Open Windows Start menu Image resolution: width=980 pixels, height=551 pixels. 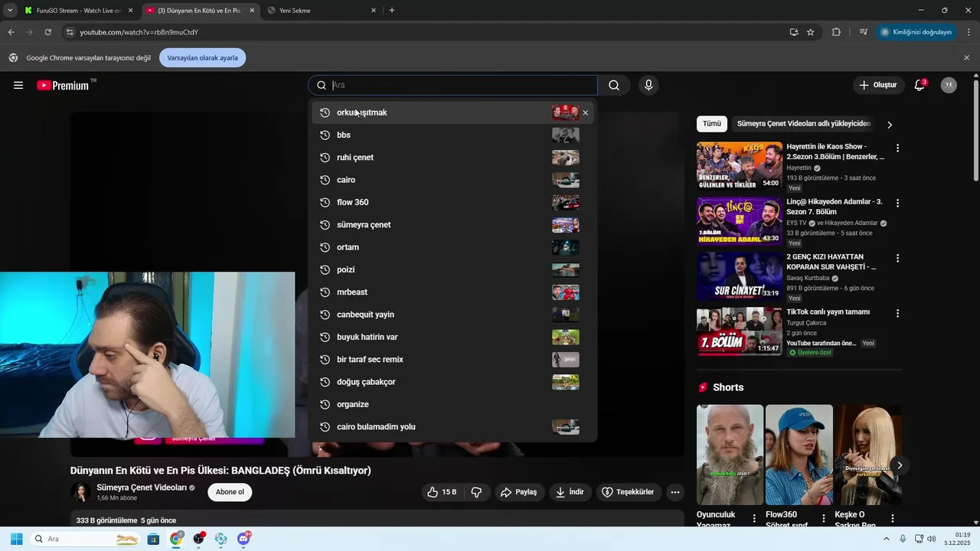[x=16, y=539]
